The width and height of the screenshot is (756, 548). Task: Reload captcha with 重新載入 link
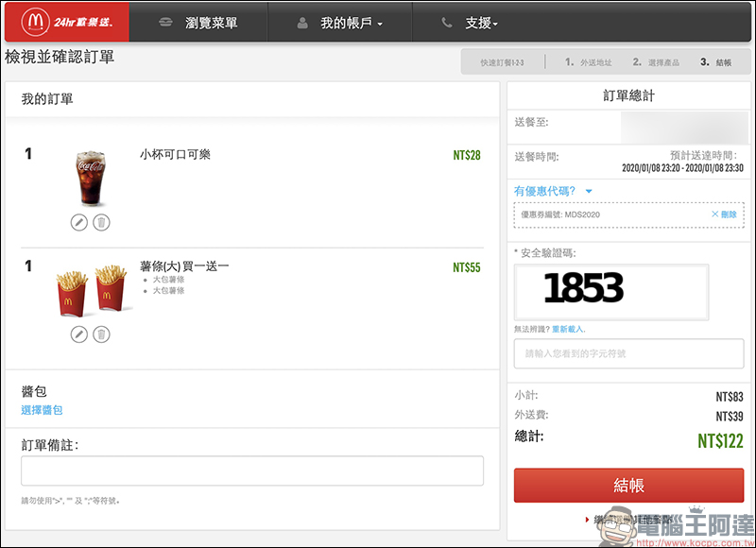coord(568,329)
